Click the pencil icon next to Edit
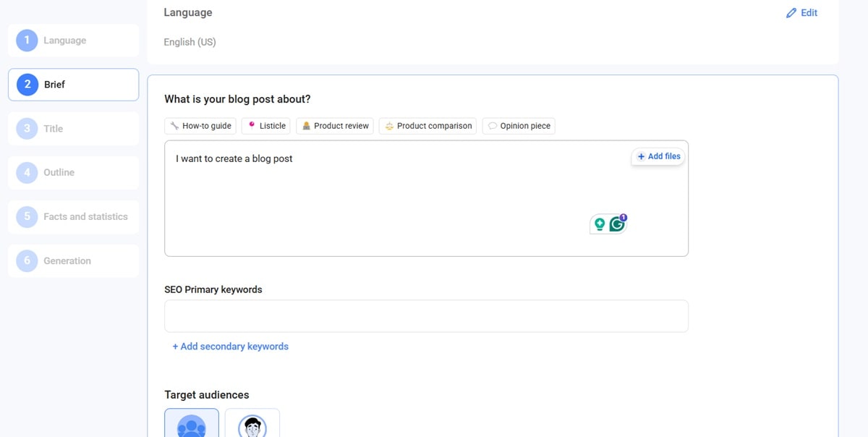This screenshot has width=868, height=437. pos(791,13)
